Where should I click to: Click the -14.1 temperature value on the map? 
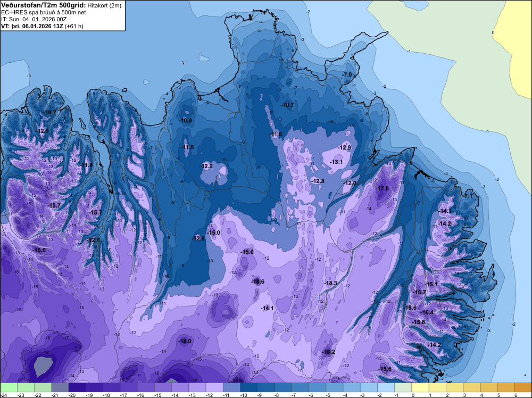267,308
